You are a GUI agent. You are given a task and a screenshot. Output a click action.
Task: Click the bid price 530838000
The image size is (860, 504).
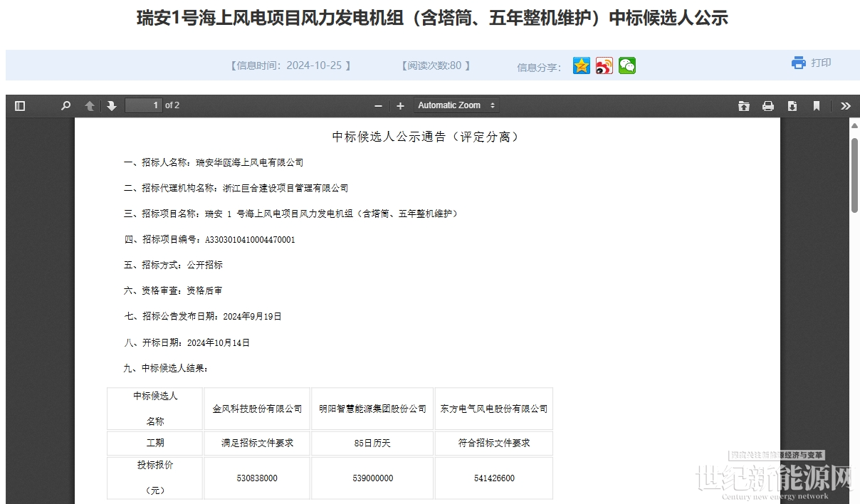(x=257, y=478)
